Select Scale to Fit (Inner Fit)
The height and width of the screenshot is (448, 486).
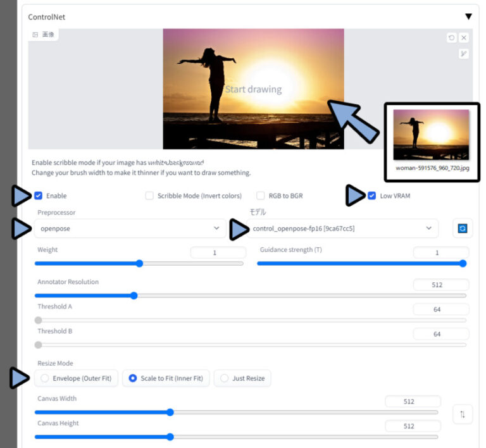point(133,378)
